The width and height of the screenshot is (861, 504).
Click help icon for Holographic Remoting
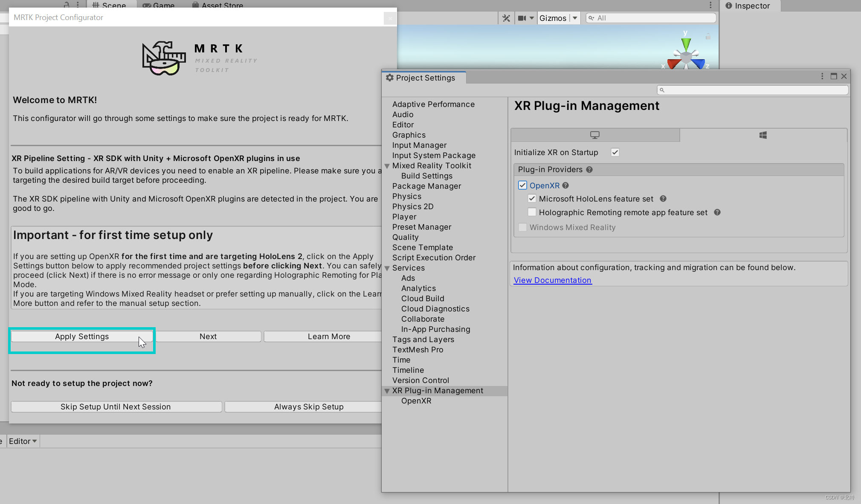coord(717,212)
